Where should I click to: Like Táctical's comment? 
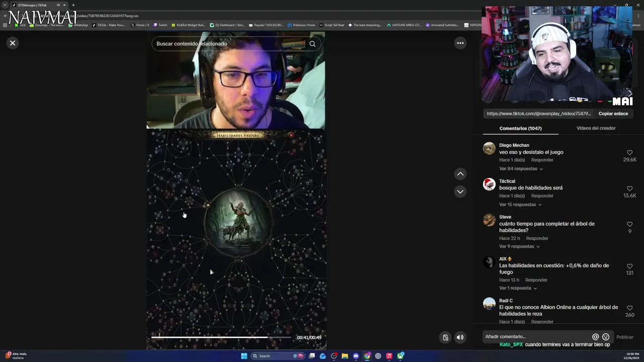click(x=629, y=189)
